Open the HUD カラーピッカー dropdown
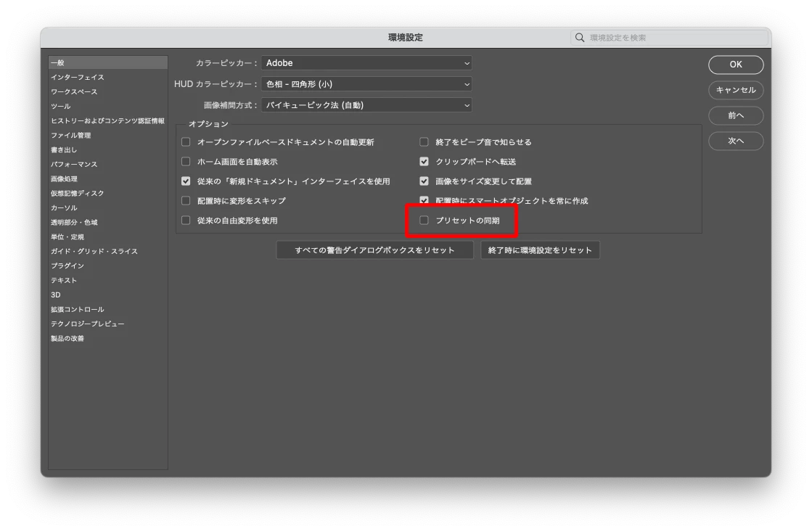This screenshot has height=531, width=812. click(366, 84)
